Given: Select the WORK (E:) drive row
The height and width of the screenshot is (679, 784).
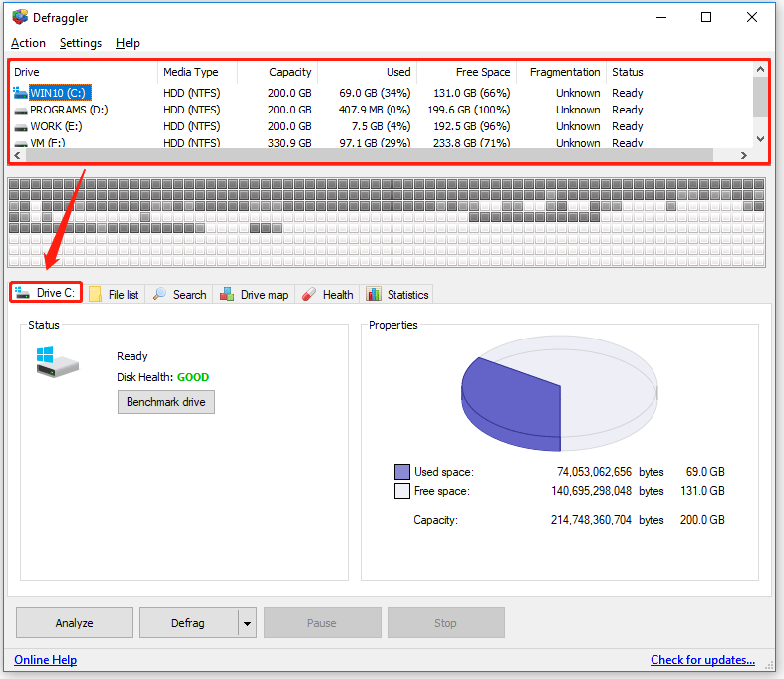Looking at the screenshot, I should (382, 126).
